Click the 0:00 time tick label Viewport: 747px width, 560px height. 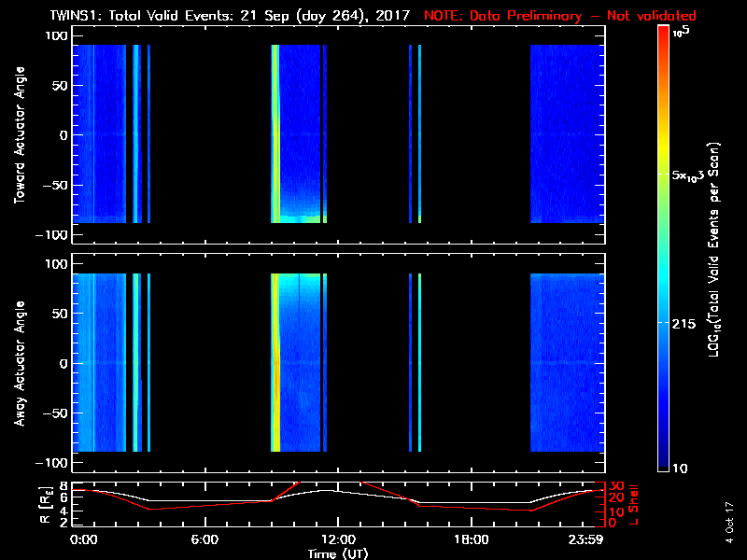83,540
